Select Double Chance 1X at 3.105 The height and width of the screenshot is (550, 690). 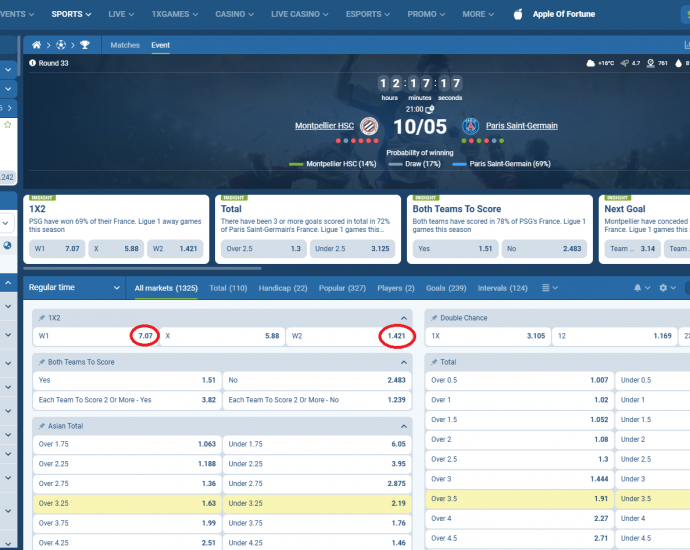coord(488,336)
